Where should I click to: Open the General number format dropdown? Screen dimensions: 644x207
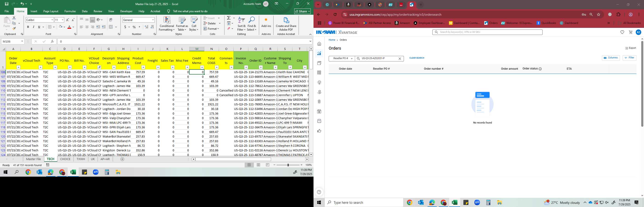153,20
